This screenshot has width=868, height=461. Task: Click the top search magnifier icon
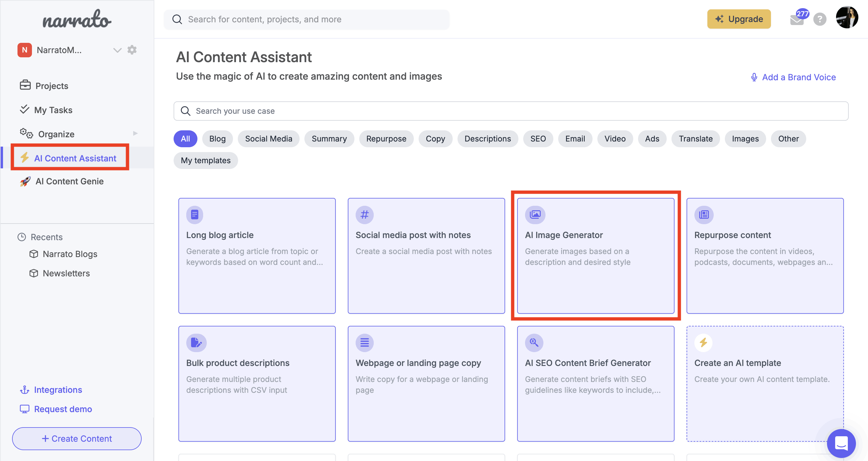[177, 19]
